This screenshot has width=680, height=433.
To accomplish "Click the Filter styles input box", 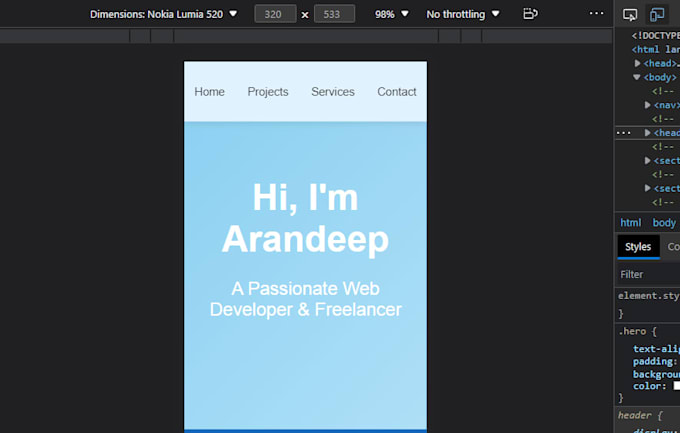I will [648, 274].
